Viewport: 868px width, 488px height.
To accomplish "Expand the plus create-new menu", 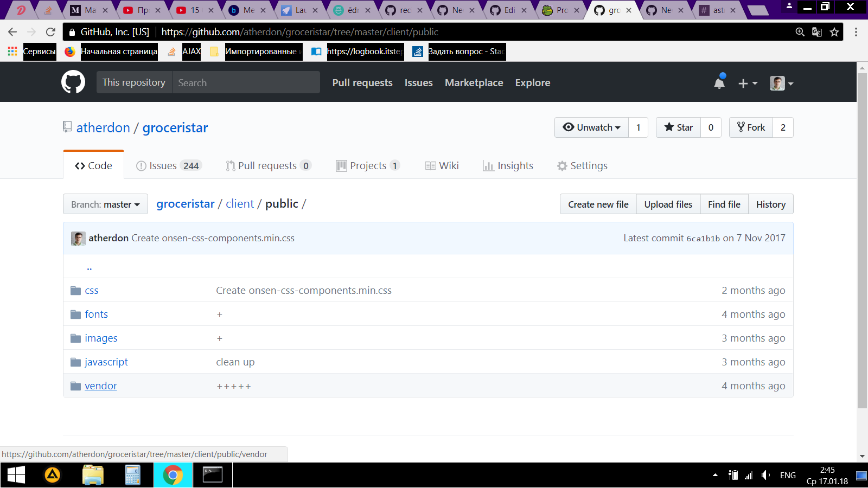I will coord(748,83).
